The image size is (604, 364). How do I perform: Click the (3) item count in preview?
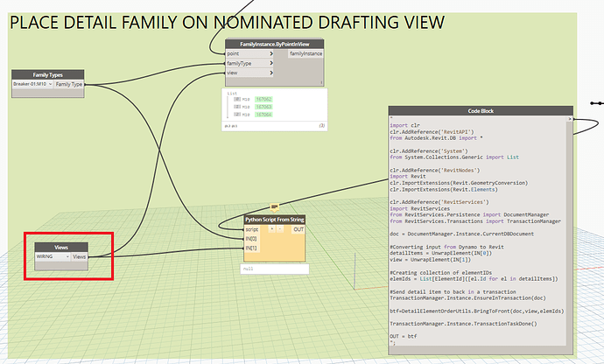321,126
